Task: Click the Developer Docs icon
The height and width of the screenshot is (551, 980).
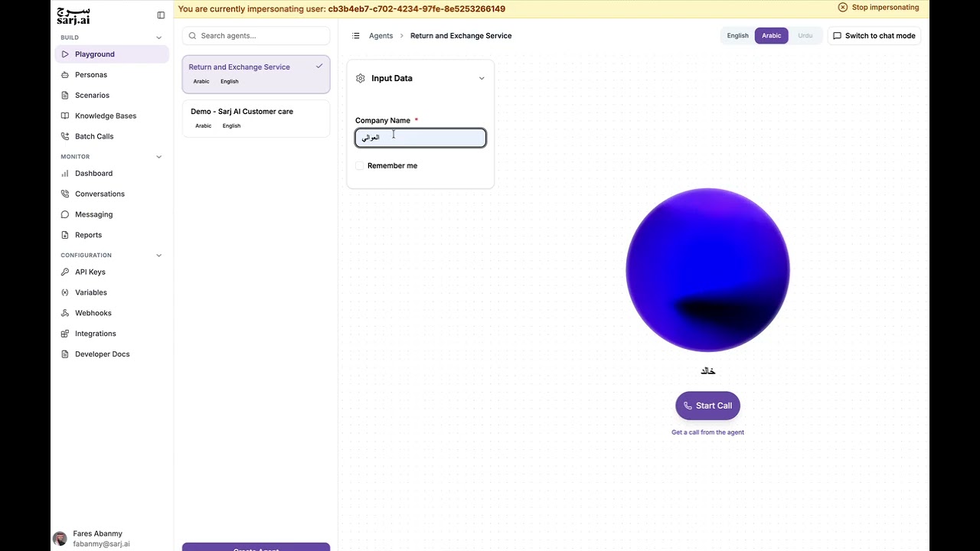Action: click(66, 354)
